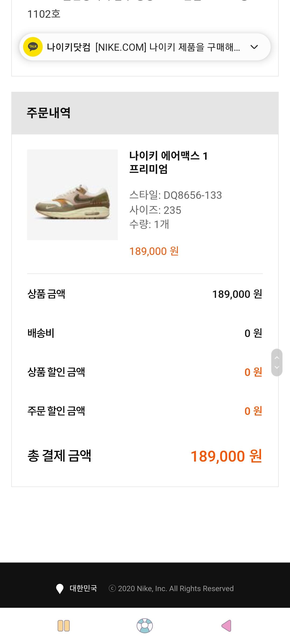The height and width of the screenshot is (644, 290).
Task: Tap the product price 189,000 원 under quantity
Action: click(x=154, y=251)
